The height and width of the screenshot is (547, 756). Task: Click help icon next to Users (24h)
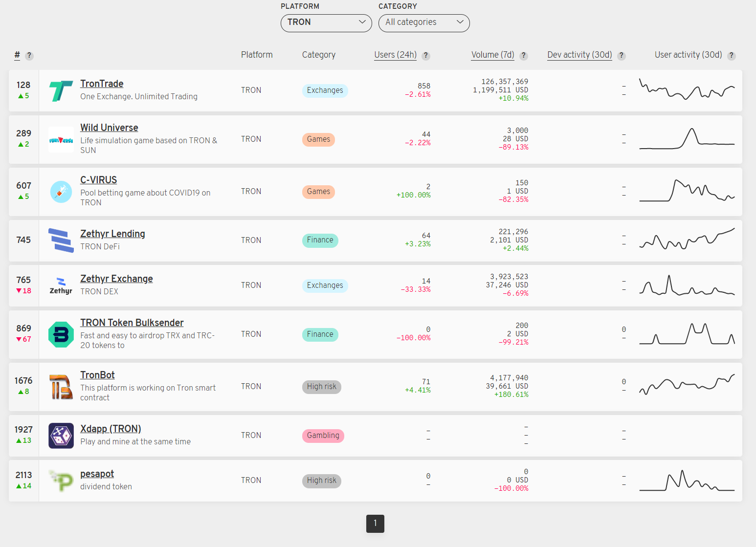[426, 56]
